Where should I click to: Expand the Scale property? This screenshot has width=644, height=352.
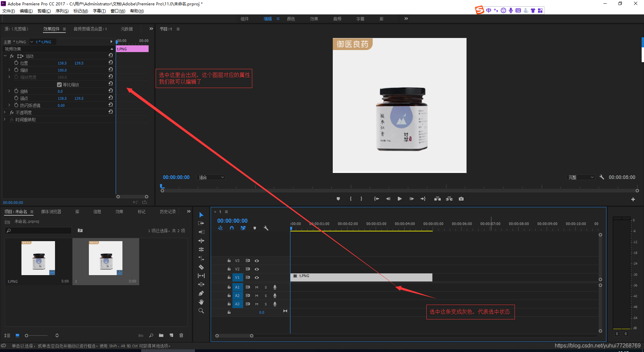point(9,70)
